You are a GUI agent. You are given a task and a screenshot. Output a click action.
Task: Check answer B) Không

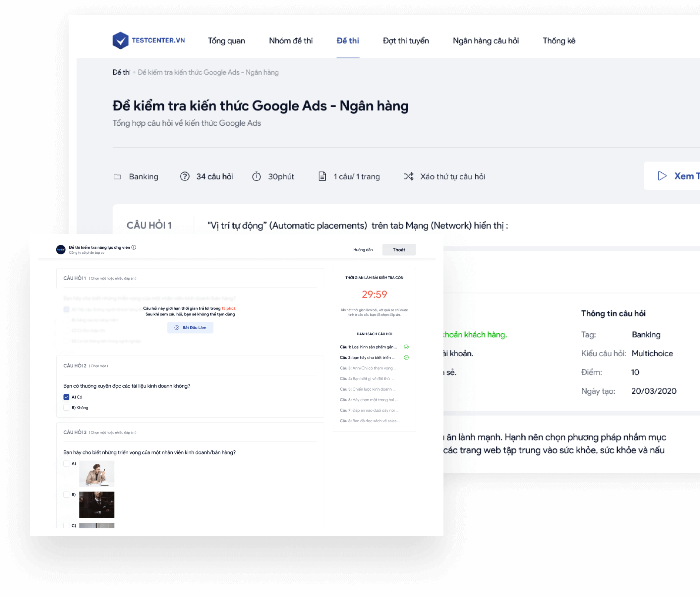(66, 407)
